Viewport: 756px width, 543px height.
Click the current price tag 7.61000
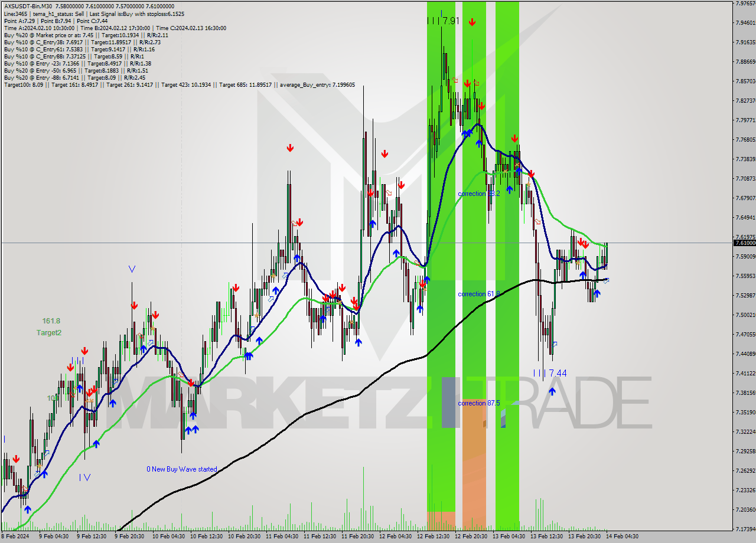(744, 243)
